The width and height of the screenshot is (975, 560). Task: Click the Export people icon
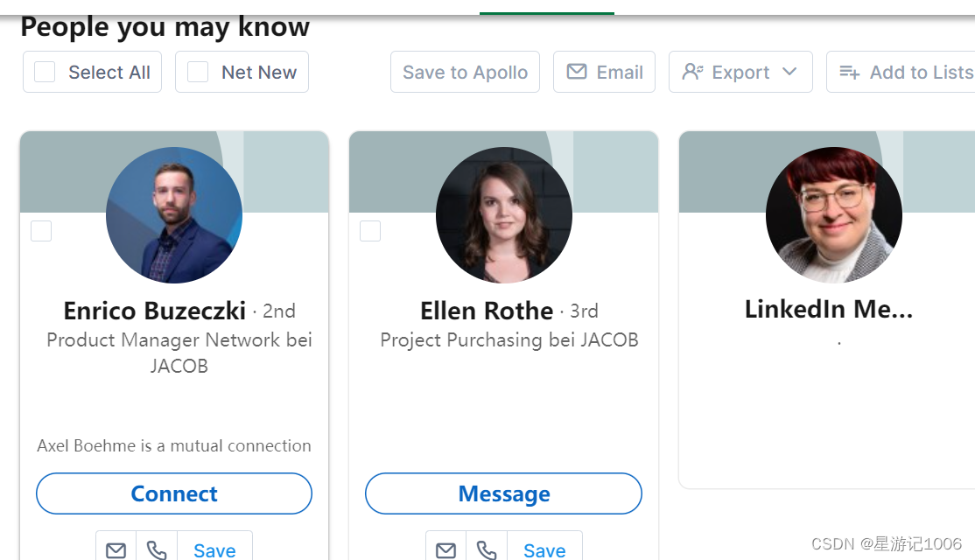coord(692,72)
